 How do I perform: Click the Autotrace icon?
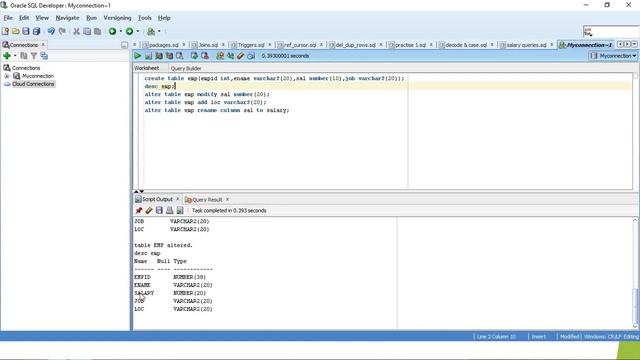[169, 56]
